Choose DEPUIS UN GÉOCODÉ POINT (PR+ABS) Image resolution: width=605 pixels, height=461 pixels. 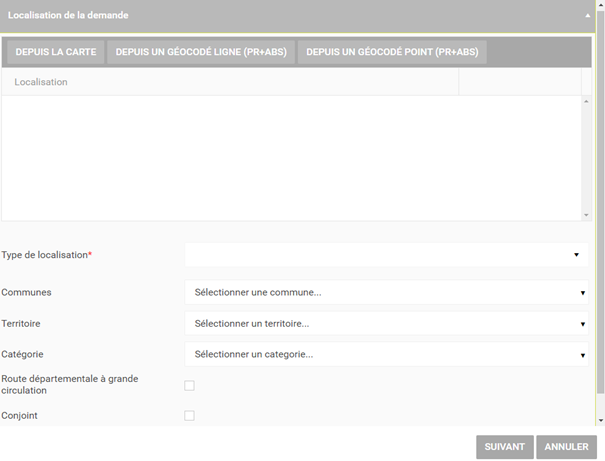tap(392, 52)
